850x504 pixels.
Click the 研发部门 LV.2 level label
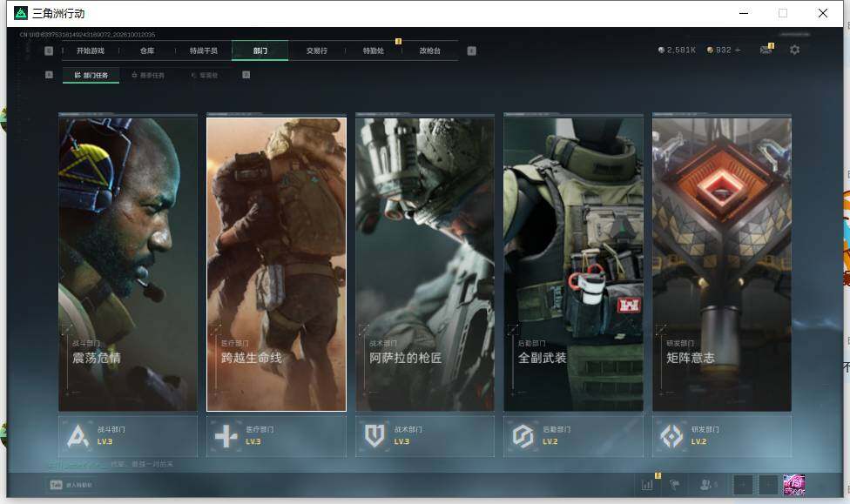point(698,441)
